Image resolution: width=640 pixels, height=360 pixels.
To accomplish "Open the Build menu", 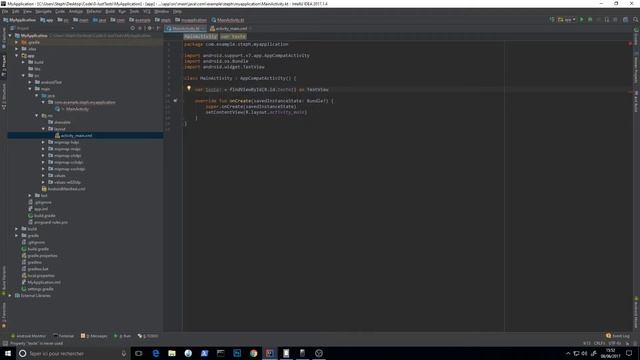I will [110, 11].
